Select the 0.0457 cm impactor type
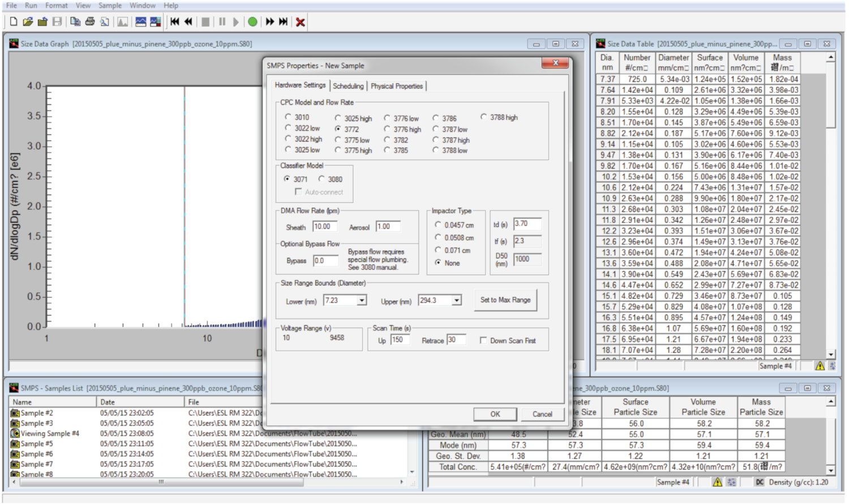Image resolution: width=849 pixels, height=504 pixels. click(438, 225)
